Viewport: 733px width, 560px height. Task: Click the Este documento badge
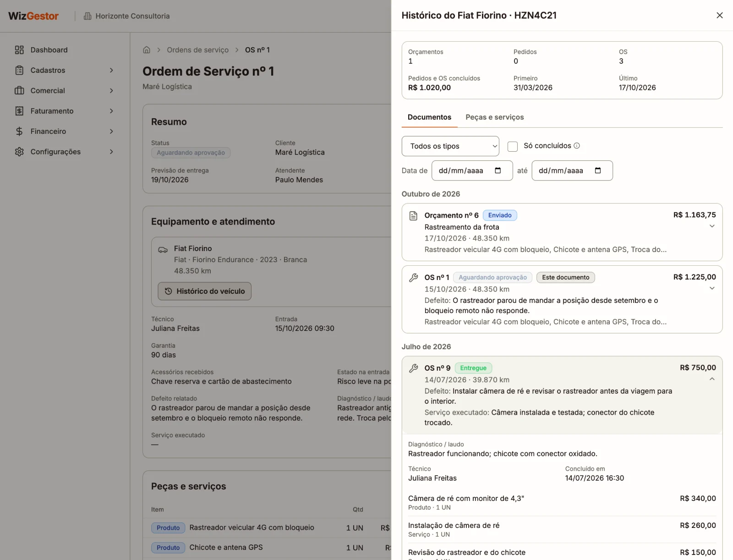click(566, 277)
